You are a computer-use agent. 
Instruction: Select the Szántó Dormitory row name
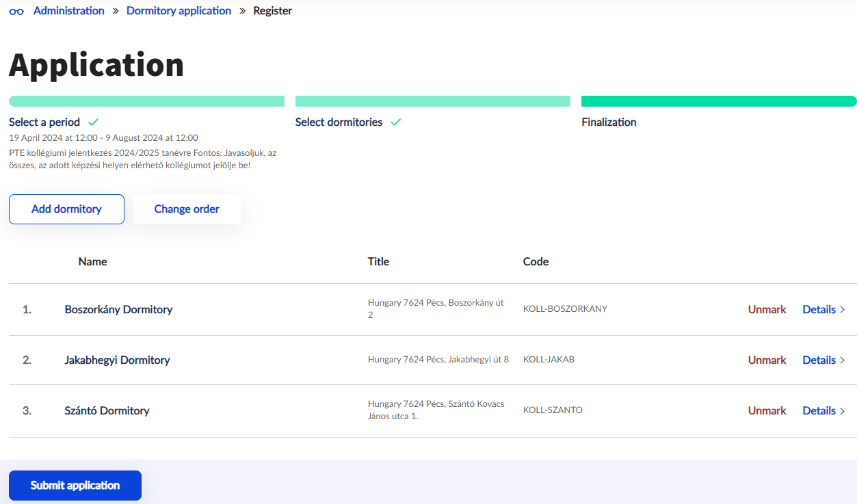107,410
